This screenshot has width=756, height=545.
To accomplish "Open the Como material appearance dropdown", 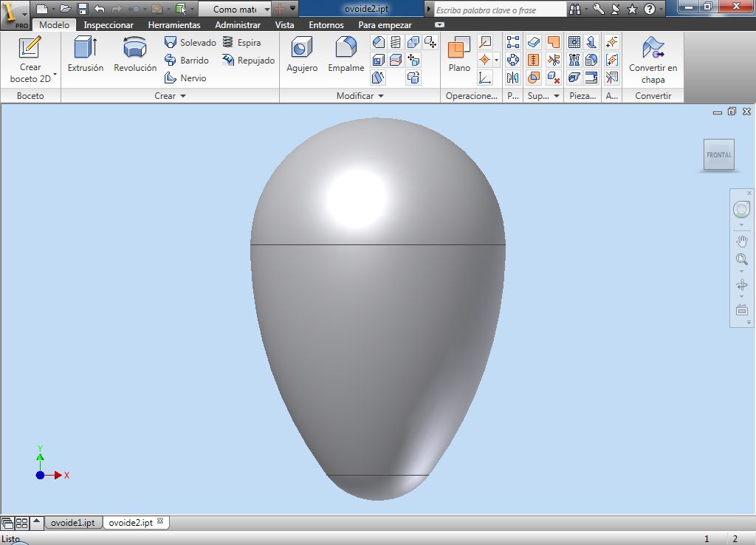I will (x=236, y=9).
